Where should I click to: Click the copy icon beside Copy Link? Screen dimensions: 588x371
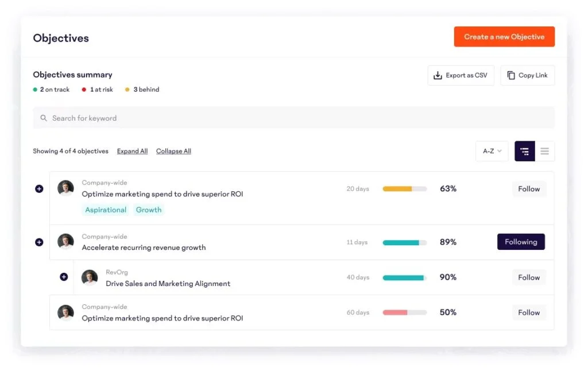[x=511, y=75]
